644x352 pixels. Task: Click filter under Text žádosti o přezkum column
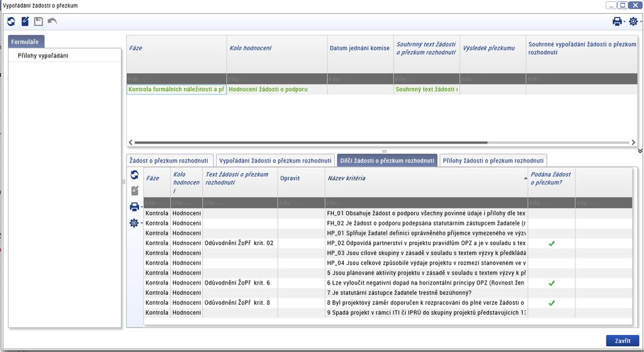[240, 203]
